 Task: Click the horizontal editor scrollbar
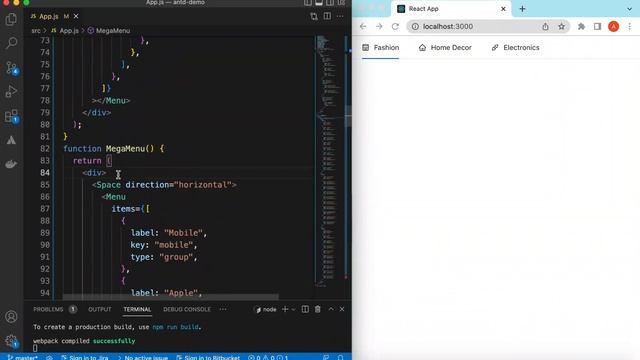coord(171,297)
